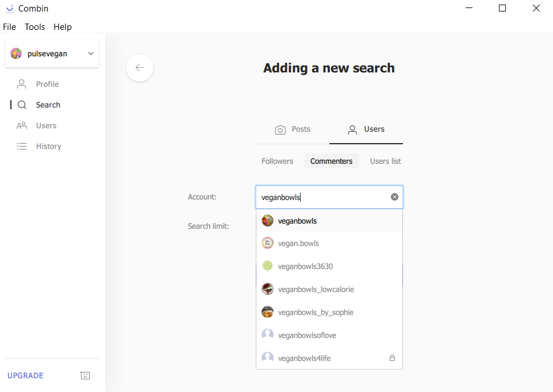This screenshot has height=392, width=553.
Task: Choose the vegan.bowls suggestion
Action: tap(329, 243)
